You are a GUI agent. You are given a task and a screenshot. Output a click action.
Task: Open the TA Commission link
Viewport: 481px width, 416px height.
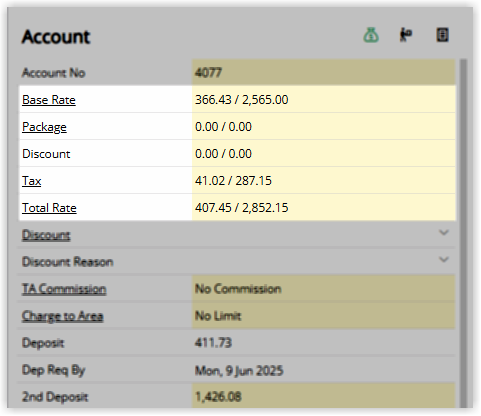pos(64,289)
